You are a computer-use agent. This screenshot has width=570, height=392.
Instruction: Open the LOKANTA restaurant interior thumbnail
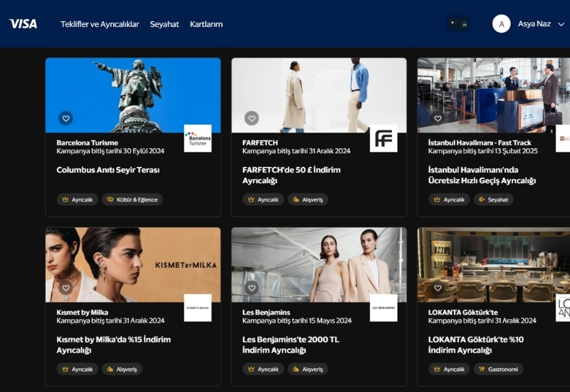(x=494, y=264)
